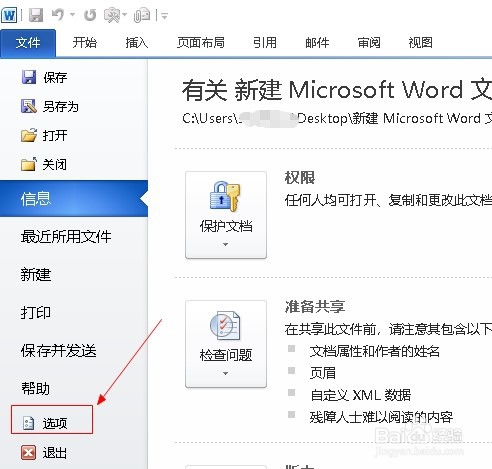This screenshot has width=492, height=469.
Task: Open the 新建 (New) page
Action: [36, 275]
